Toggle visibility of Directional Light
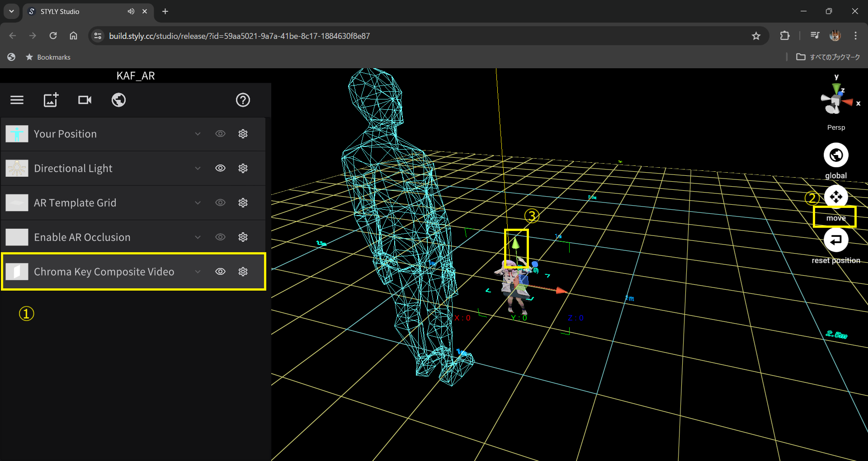 (x=220, y=168)
